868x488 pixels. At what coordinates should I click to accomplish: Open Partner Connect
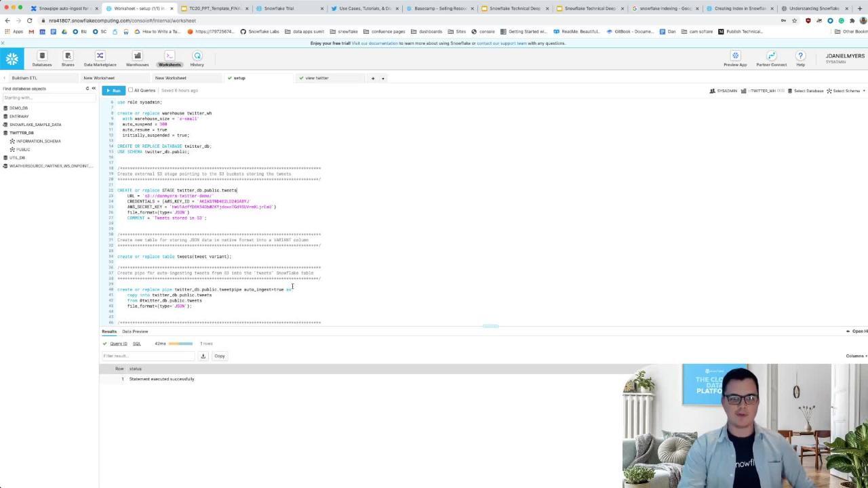click(772, 59)
